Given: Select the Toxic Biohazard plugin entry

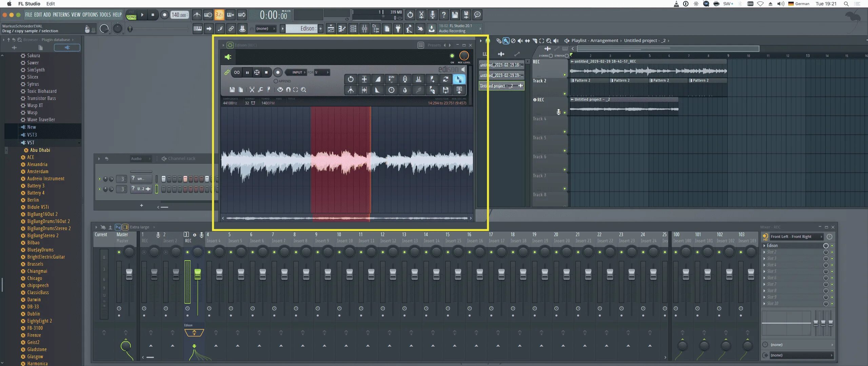Looking at the screenshot, I should click(42, 91).
